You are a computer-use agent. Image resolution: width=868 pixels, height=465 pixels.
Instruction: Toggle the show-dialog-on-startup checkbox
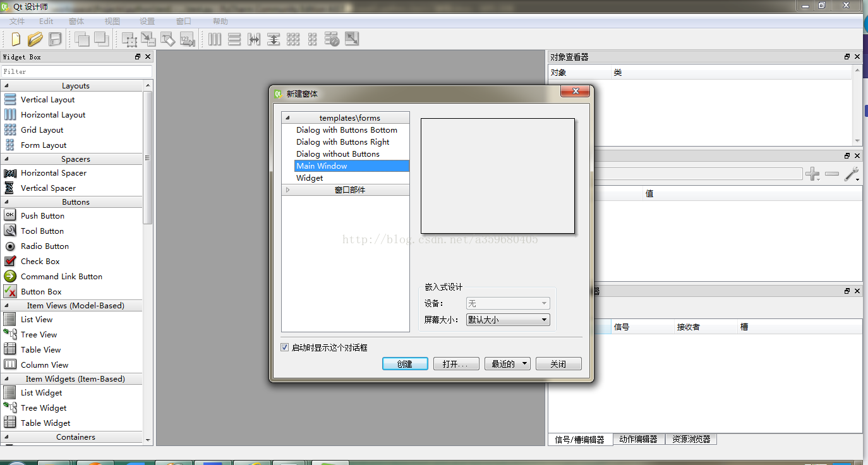click(284, 347)
